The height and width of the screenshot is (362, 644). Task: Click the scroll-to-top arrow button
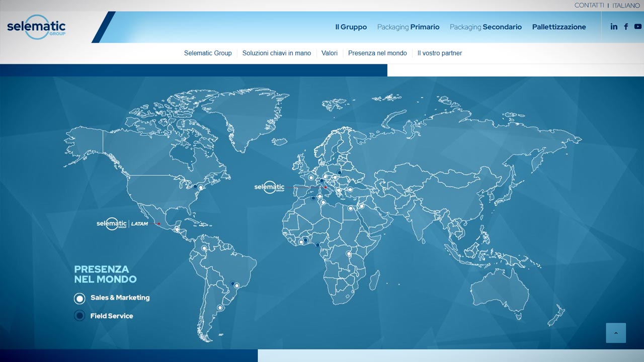coord(616,333)
